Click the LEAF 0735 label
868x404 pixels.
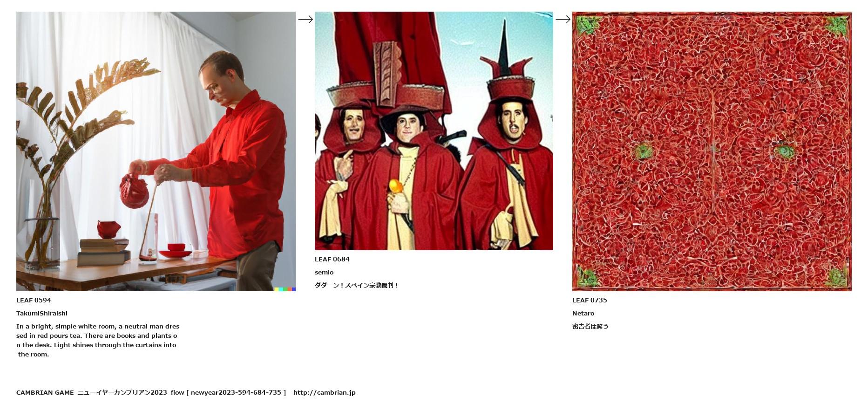[590, 300]
